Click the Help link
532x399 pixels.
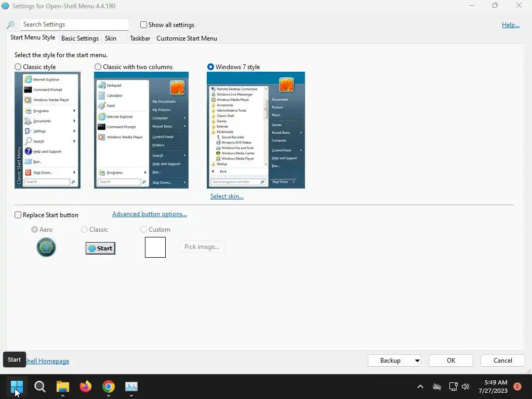tap(511, 25)
